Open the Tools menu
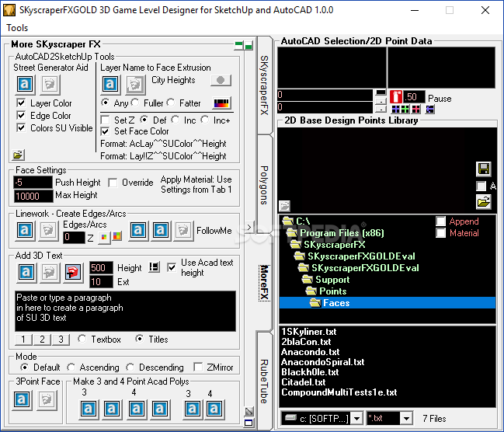This screenshot has height=432, width=504. tap(17, 28)
